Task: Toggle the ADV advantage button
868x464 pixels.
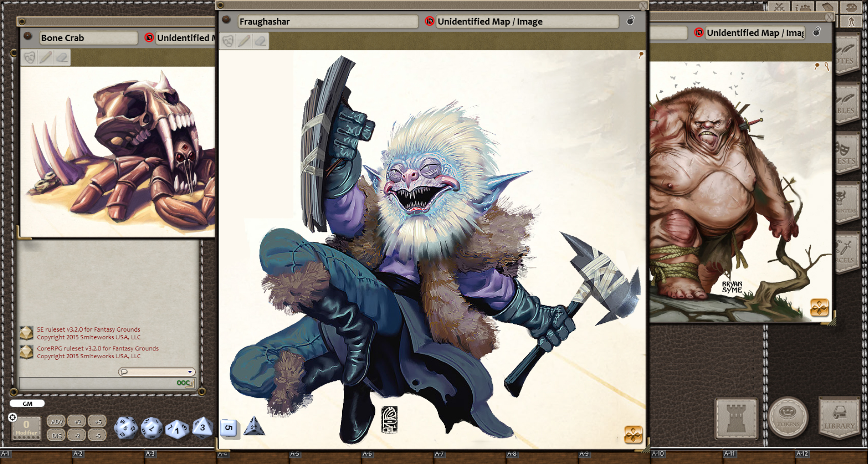Action: pyautogui.click(x=56, y=422)
